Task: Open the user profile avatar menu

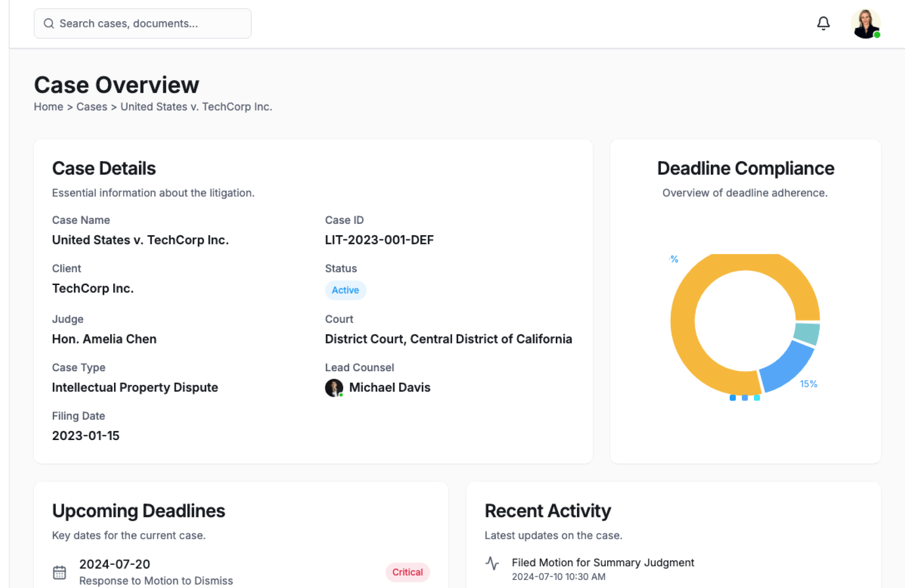Action: tap(865, 24)
